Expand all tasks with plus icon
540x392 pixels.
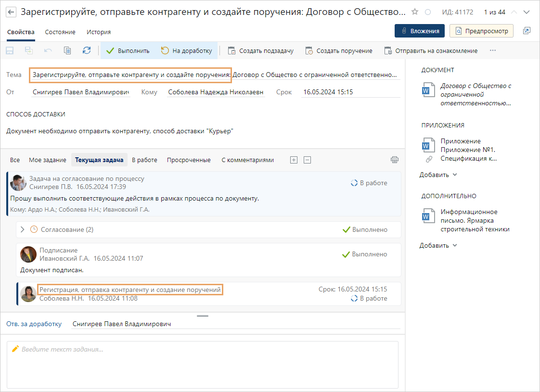(x=294, y=160)
